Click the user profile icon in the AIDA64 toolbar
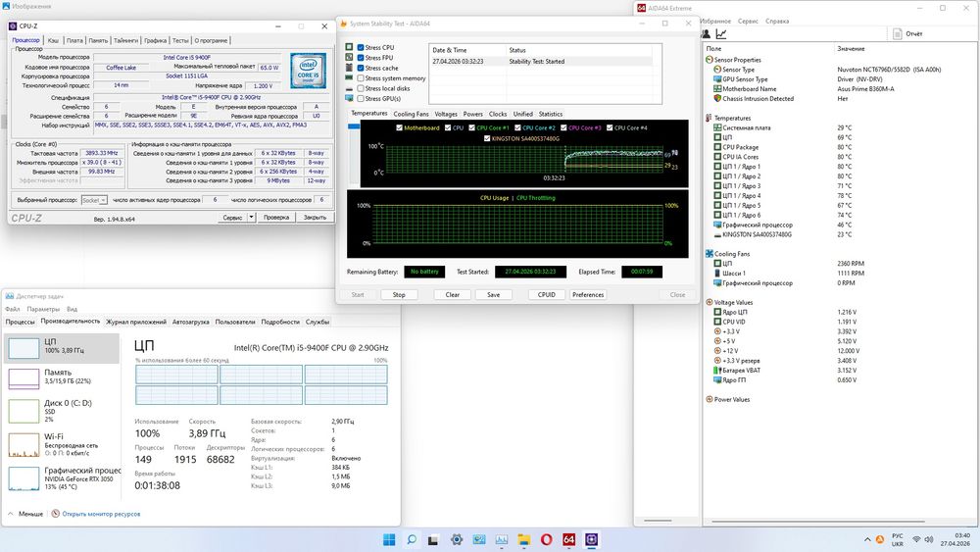Screen dimensions: 980x552 pos(706,33)
